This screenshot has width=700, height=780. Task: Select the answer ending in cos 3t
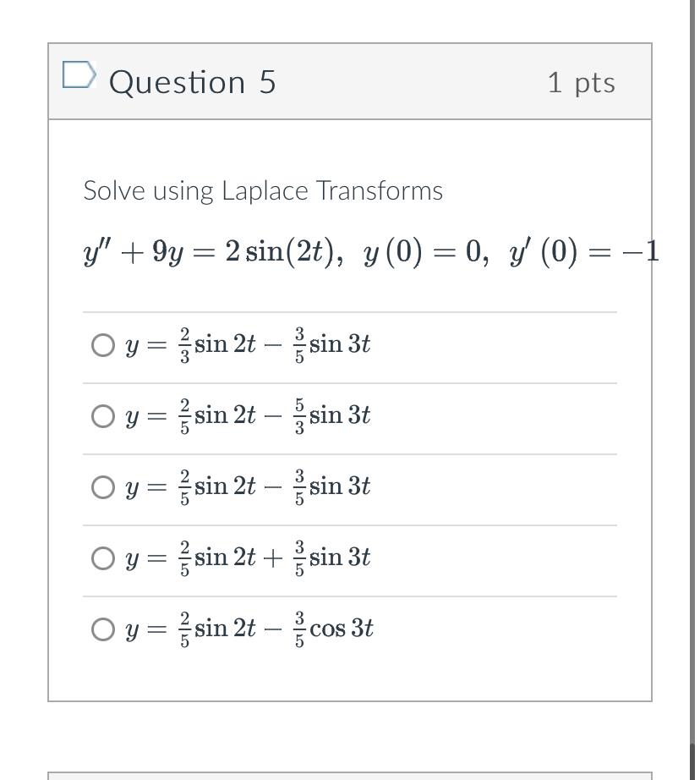tap(104, 629)
